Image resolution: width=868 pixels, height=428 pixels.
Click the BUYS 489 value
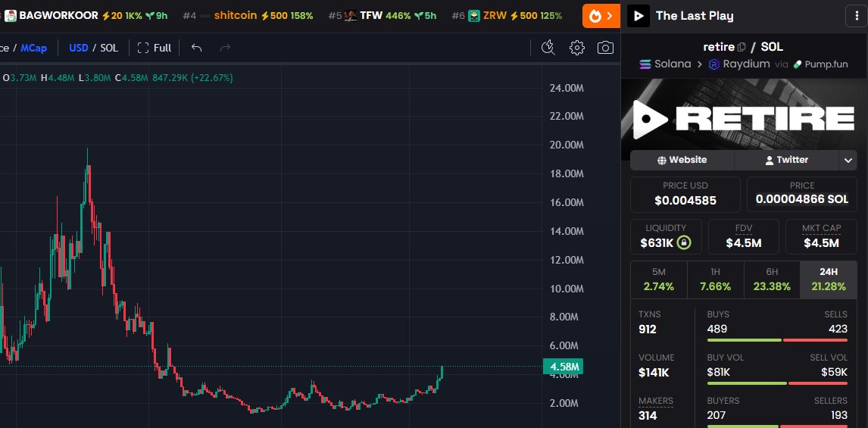coord(717,330)
